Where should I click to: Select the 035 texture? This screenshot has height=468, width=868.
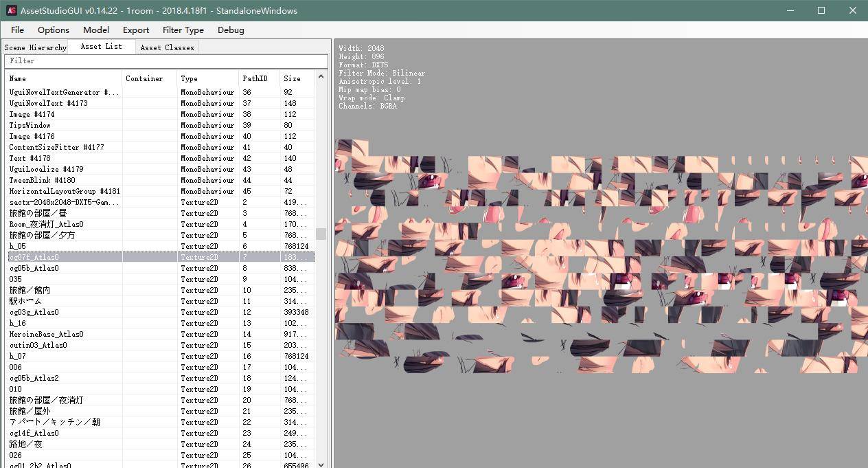coord(160,279)
